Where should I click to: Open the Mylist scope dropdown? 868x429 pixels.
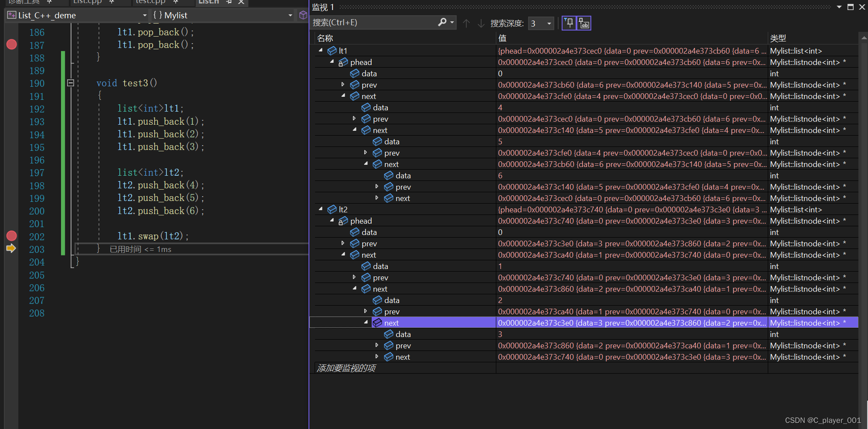point(290,15)
